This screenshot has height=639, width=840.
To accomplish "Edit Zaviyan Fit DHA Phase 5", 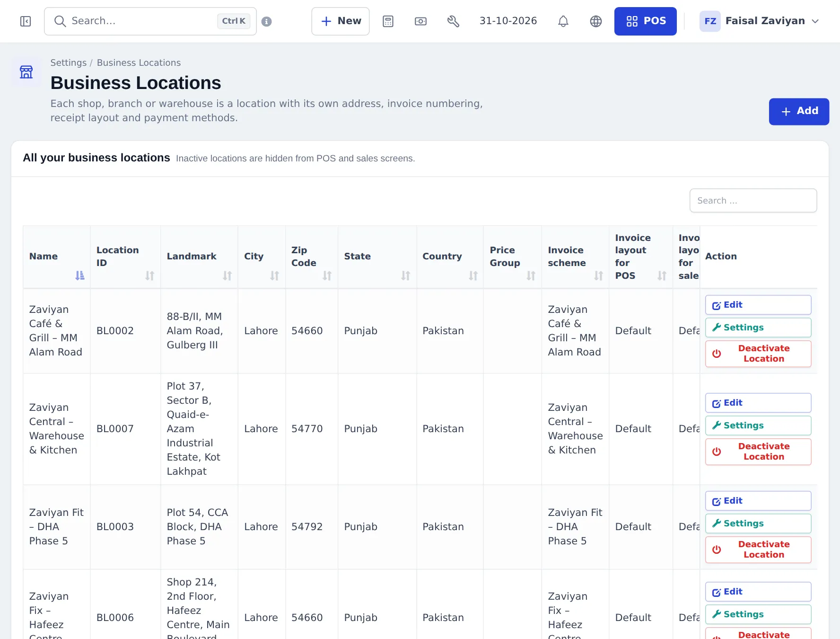I will click(x=758, y=501).
